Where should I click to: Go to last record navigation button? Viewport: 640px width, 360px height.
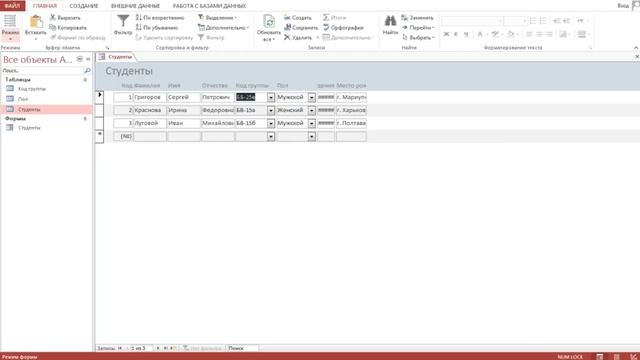coord(165,348)
